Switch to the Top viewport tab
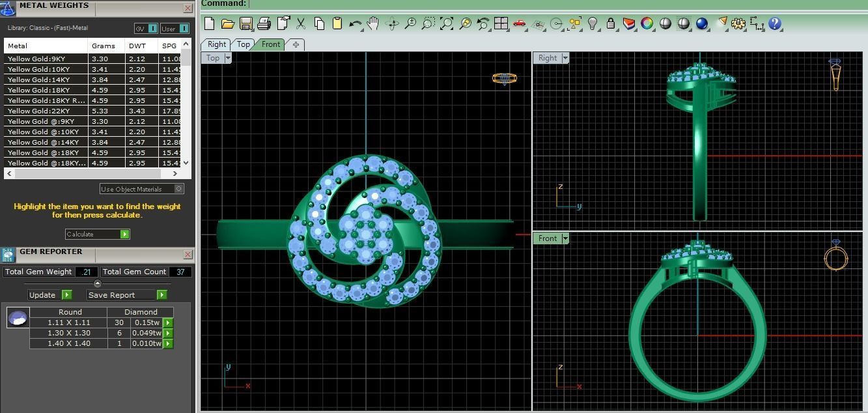 244,44
